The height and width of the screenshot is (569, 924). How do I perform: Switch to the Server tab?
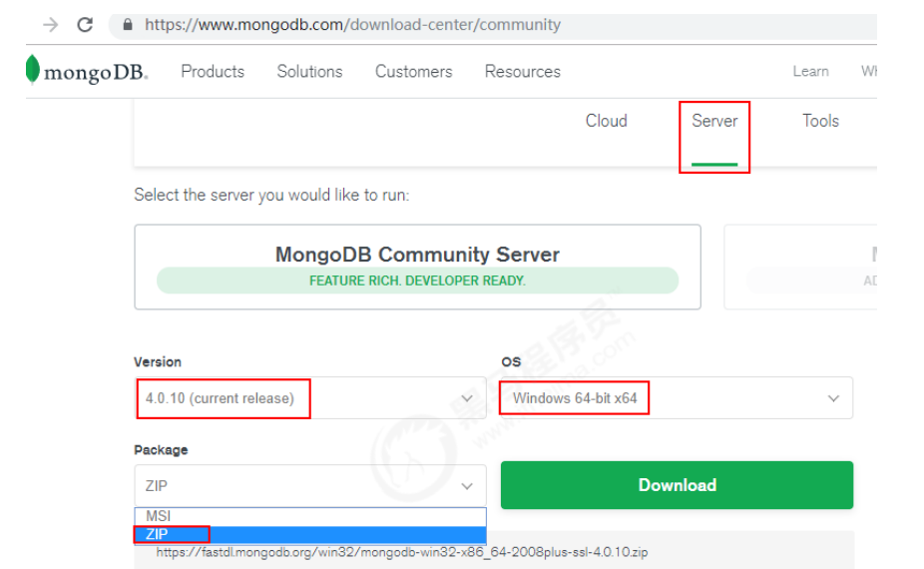pyautogui.click(x=714, y=121)
